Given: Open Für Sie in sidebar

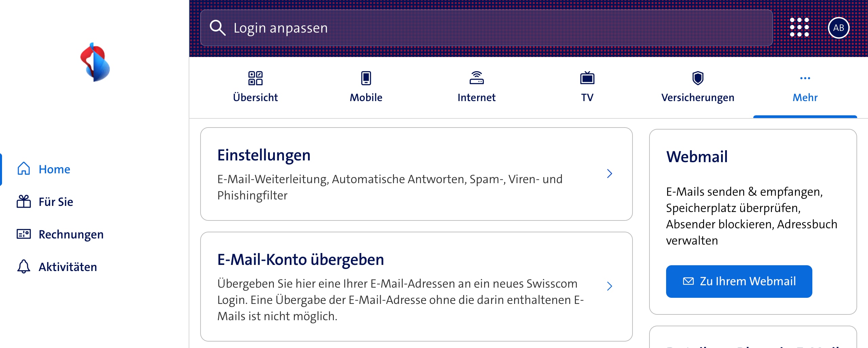Looking at the screenshot, I should [56, 201].
